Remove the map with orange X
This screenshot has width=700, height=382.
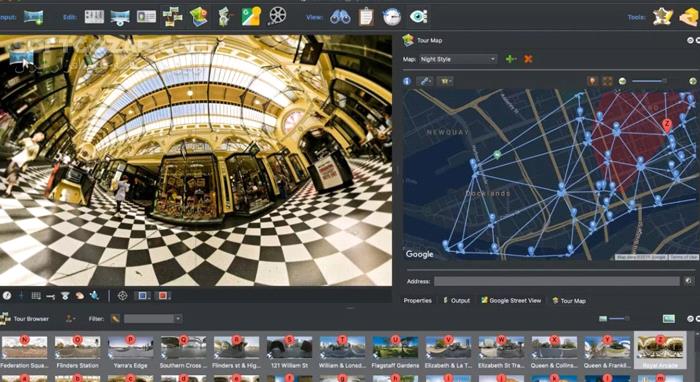[528, 59]
